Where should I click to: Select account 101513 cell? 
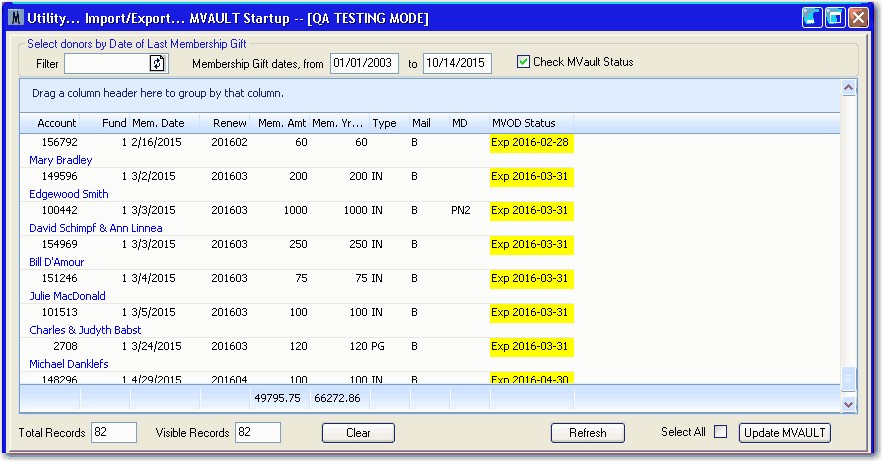coord(59,312)
